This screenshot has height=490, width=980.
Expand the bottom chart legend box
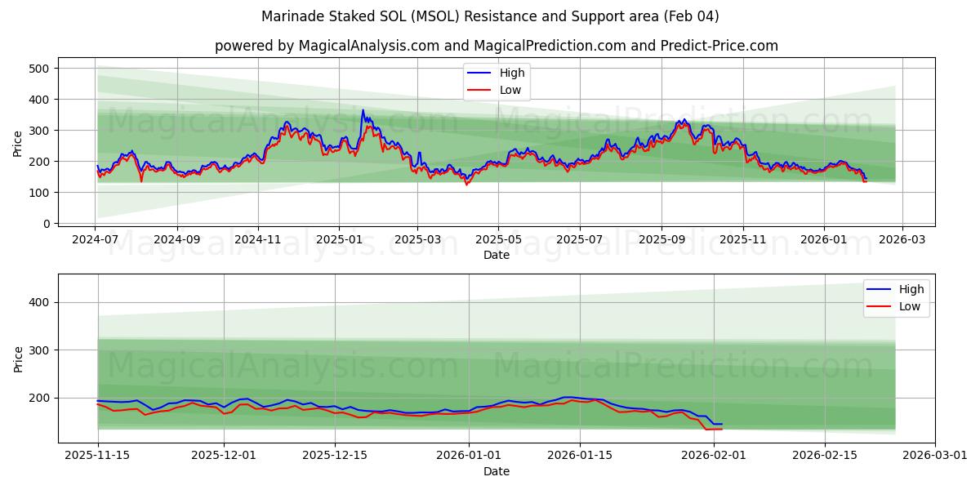898,297
